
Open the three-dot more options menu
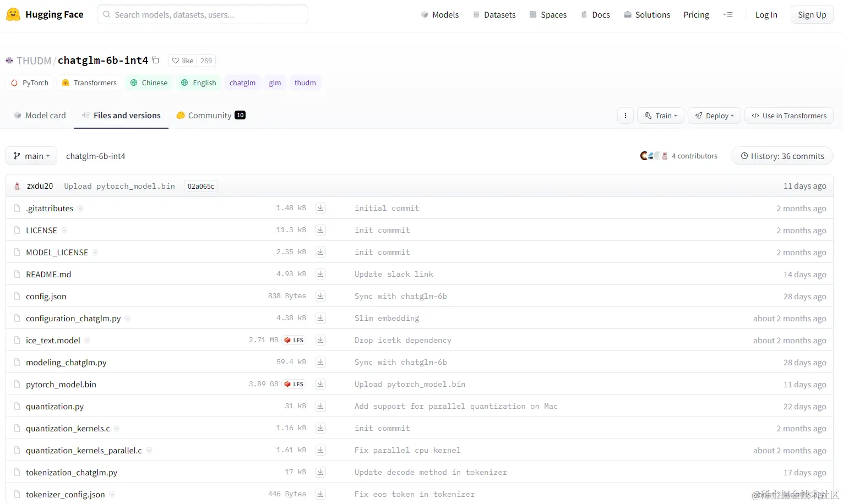625,116
